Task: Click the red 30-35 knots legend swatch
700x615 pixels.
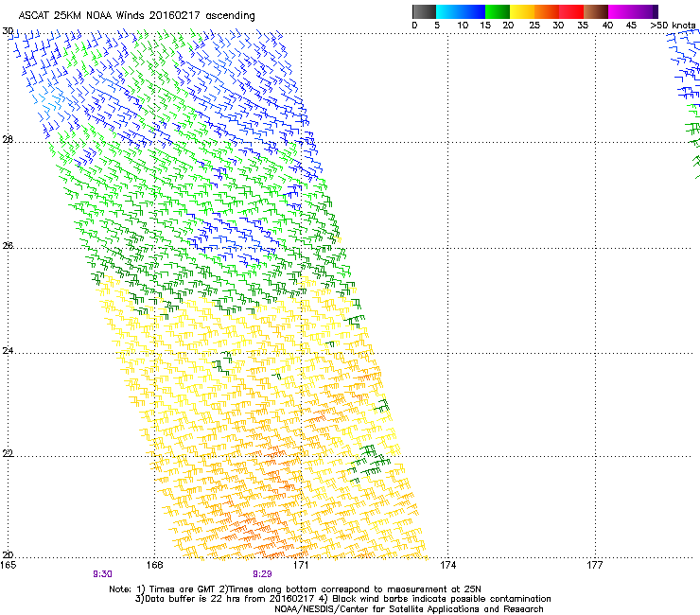Action: point(571,11)
